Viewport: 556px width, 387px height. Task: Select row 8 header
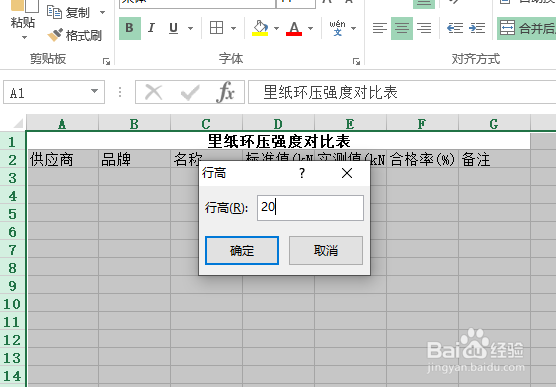[x=12, y=267]
